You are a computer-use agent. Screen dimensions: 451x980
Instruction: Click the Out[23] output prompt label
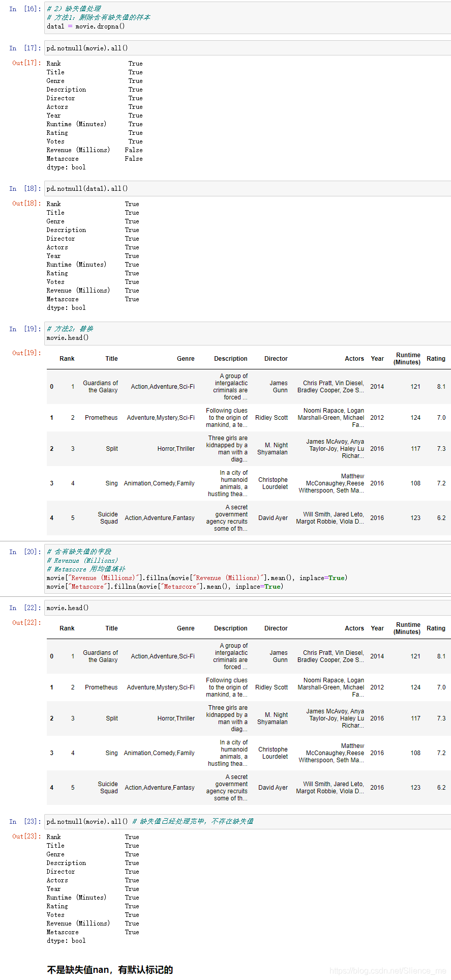click(x=26, y=837)
